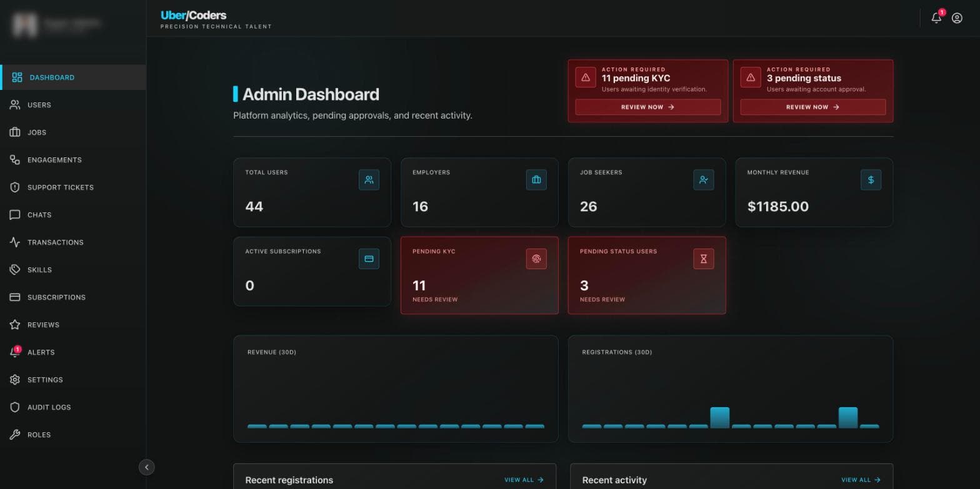Click the $1185.00 monthly revenue value
The width and height of the screenshot is (980, 489).
[x=778, y=207]
